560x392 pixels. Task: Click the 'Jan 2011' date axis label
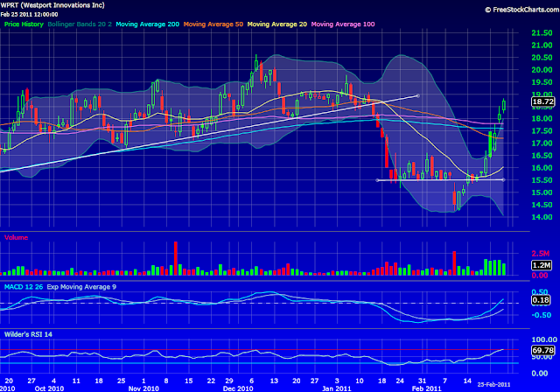click(336, 388)
